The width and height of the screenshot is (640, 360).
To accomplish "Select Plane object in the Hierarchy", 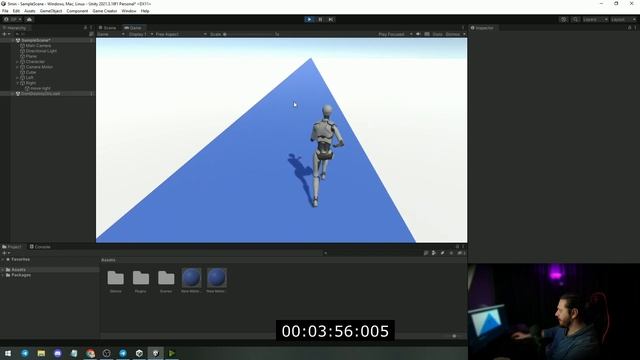I will [31, 56].
